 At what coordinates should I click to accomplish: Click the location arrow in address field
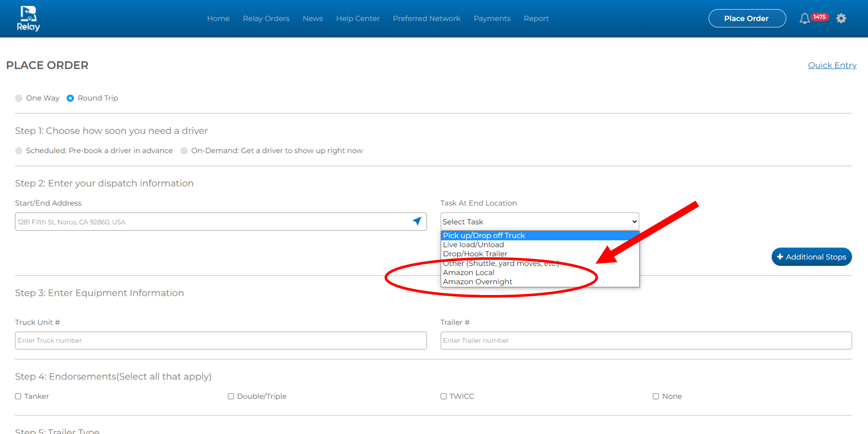coord(417,221)
